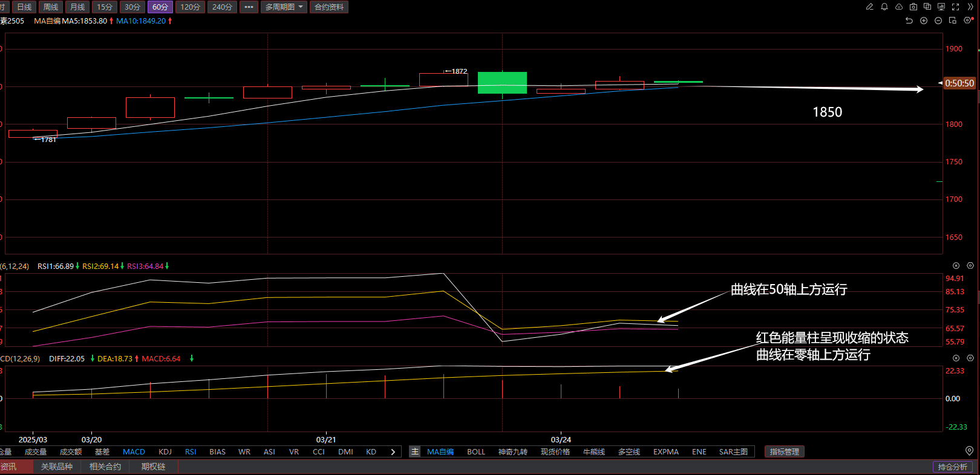Toggle the RSI sub-indicator

pyautogui.click(x=191, y=451)
